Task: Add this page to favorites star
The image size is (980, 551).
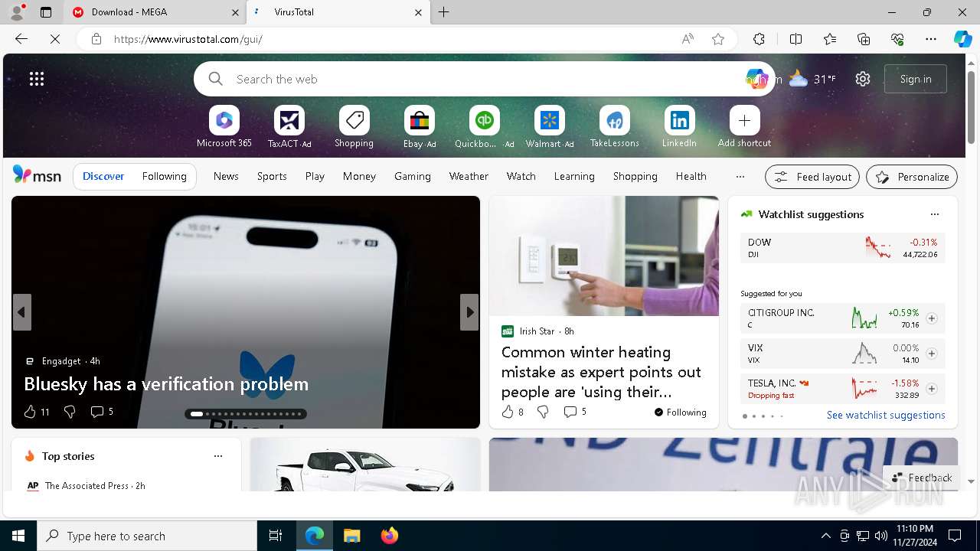Action: [718, 39]
